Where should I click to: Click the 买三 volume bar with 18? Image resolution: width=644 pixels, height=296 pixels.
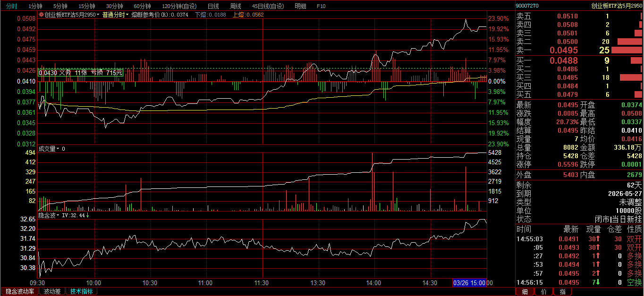click(x=631, y=77)
